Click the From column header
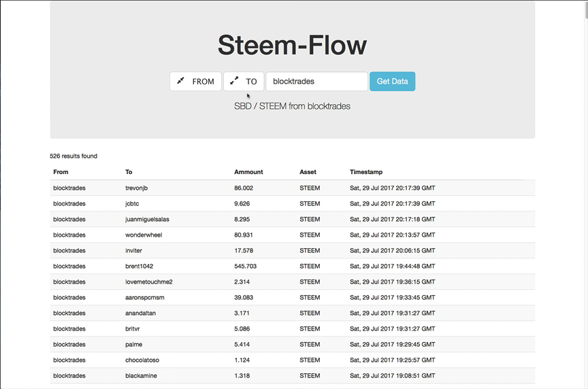Screen dimensions: 588x389 [61, 172]
